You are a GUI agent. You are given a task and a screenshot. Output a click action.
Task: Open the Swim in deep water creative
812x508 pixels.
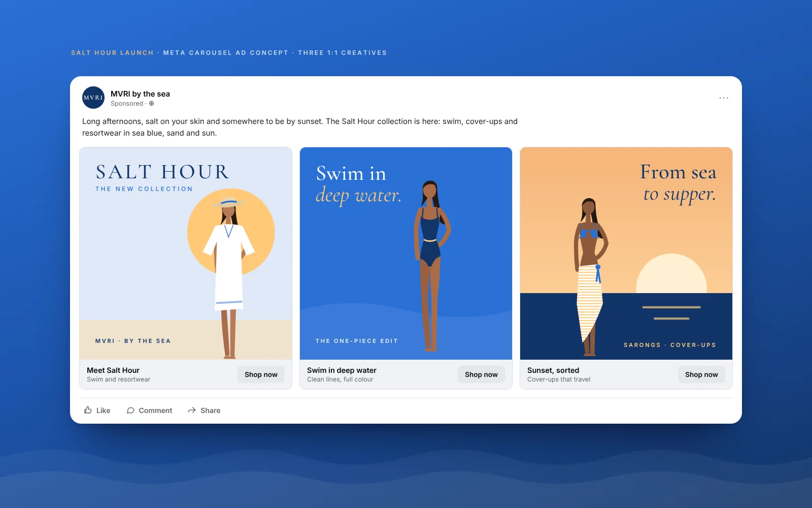pyautogui.click(x=406, y=253)
